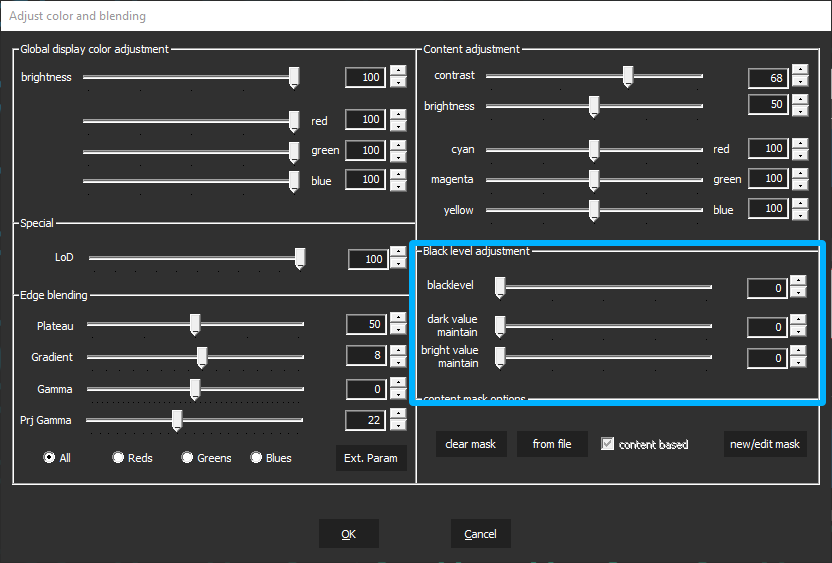Decrease the blacklevel spinner value
This screenshot has width=832, height=563.
tap(797, 294)
